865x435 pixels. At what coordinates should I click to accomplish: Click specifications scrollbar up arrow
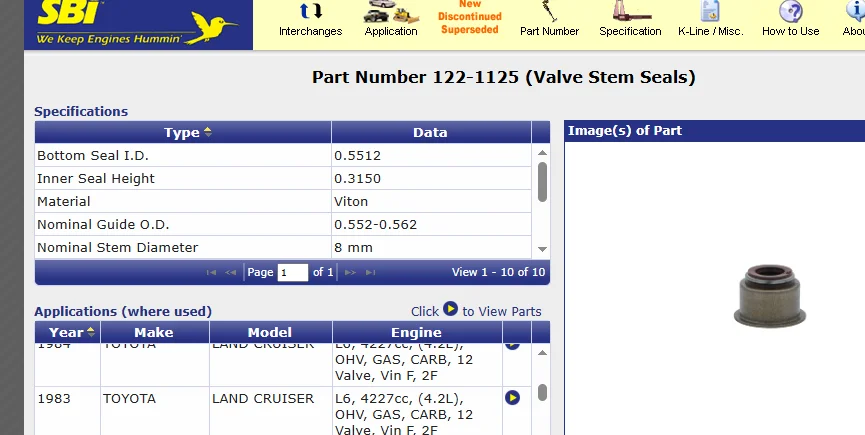pyautogui.click(x=542, y=153)
